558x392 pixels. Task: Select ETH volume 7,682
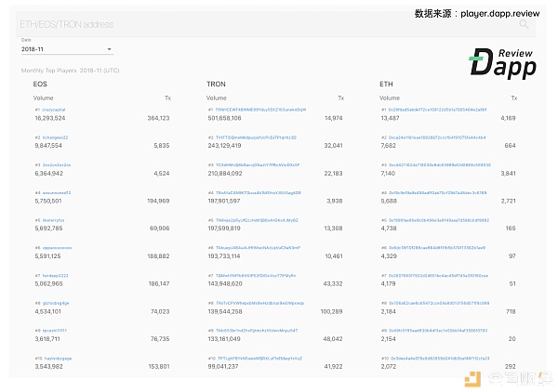pyautogui.click(x=388, y=145)
